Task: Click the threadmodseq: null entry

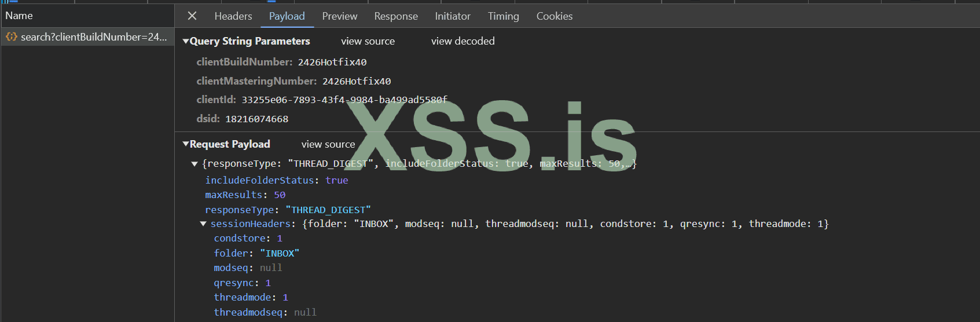Action: pos(265,312)
